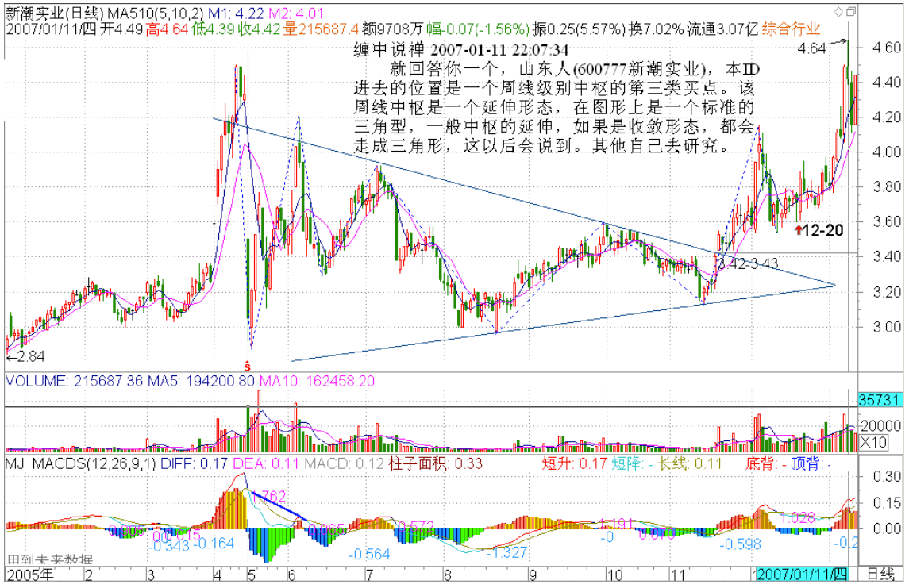Select the cyan 35731 volume value box

click(x=879, y=400)
